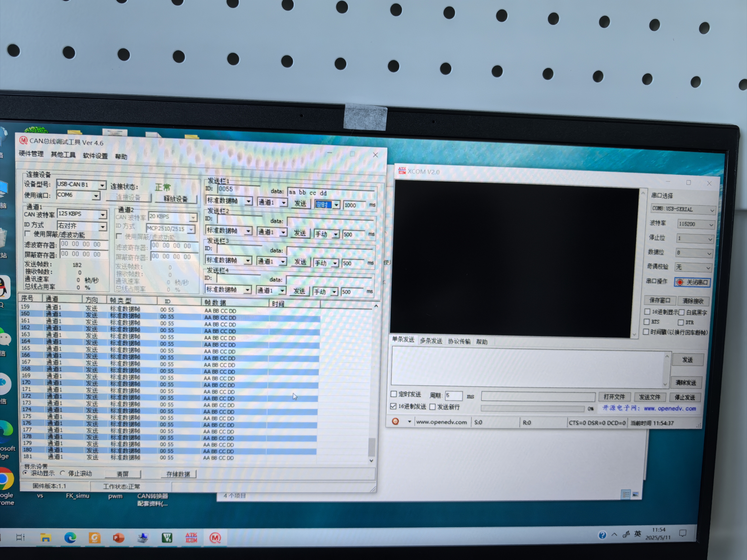This screenshot has height=560, width=747.
Task: Uncheck 16进制发送 checkbox
Action: [x=393, y=406]
